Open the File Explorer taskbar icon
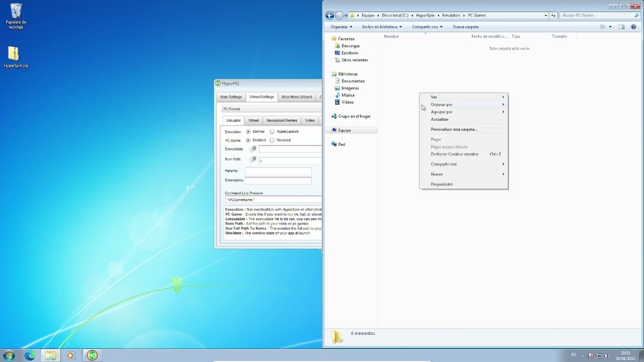This screenshot has height=362, width=644. (50, 355)
